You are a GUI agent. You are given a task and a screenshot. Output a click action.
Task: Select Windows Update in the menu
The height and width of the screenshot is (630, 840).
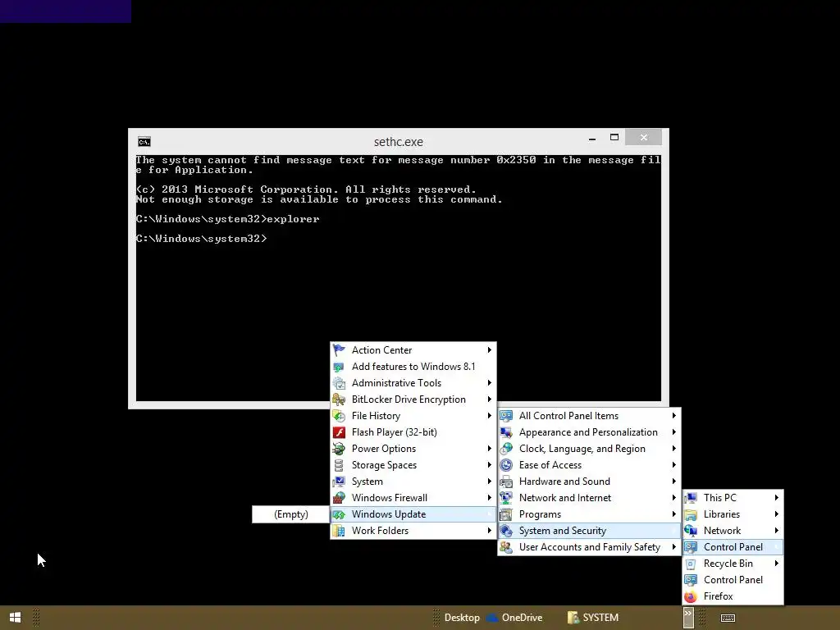pos(413,514)
